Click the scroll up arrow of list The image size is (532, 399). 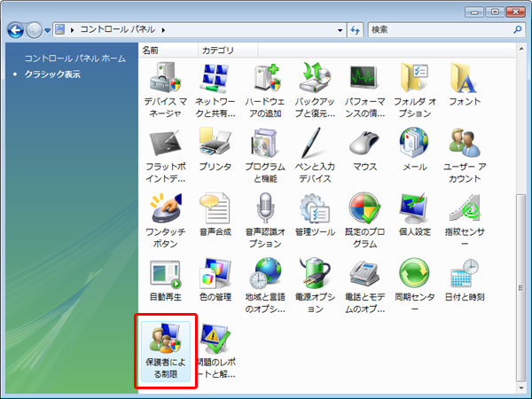[521, 49]
